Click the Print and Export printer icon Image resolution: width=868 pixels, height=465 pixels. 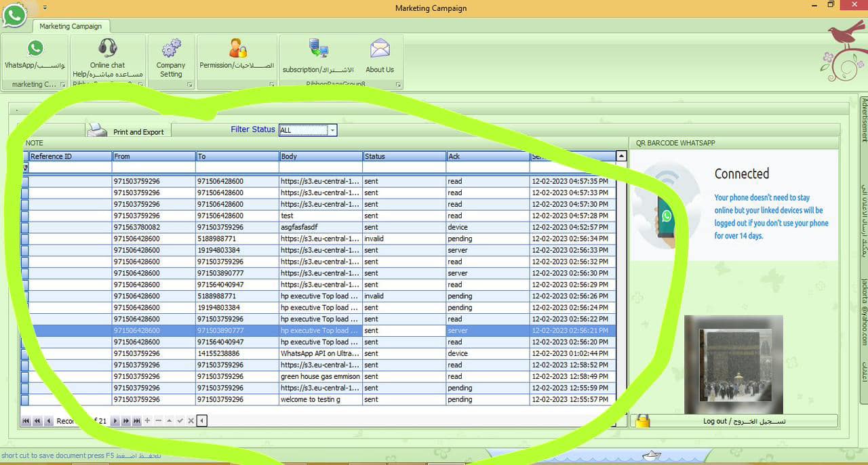pyautogui.click(x=97, y=130)
